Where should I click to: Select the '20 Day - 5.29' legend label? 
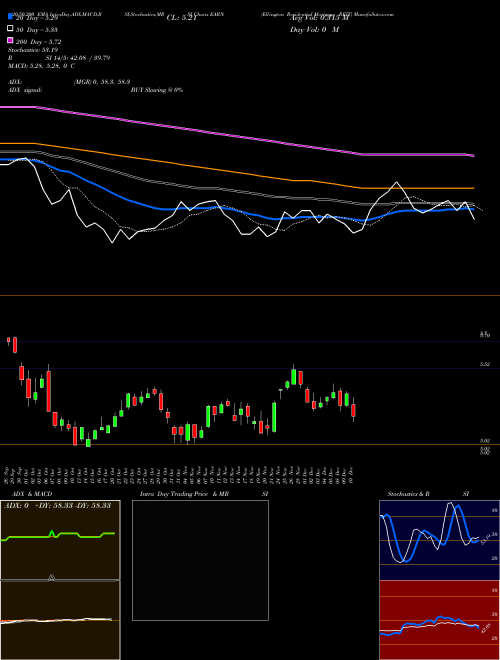click(x=36, y=18)
